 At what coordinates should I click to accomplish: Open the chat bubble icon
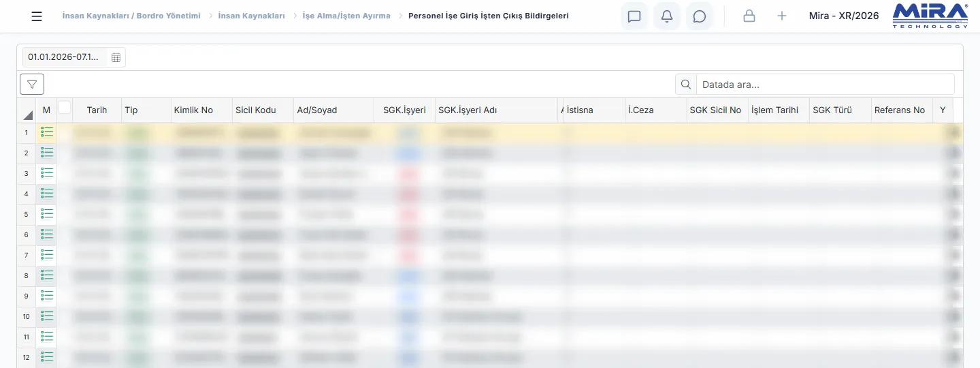(700, 16)
